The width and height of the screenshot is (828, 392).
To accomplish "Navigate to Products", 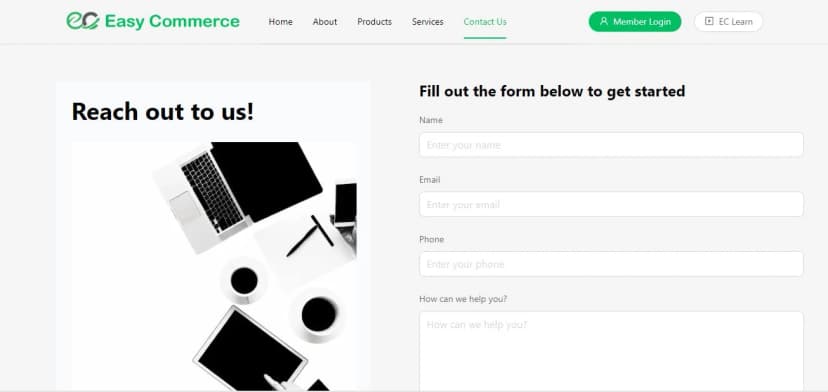I will (374, 22).
